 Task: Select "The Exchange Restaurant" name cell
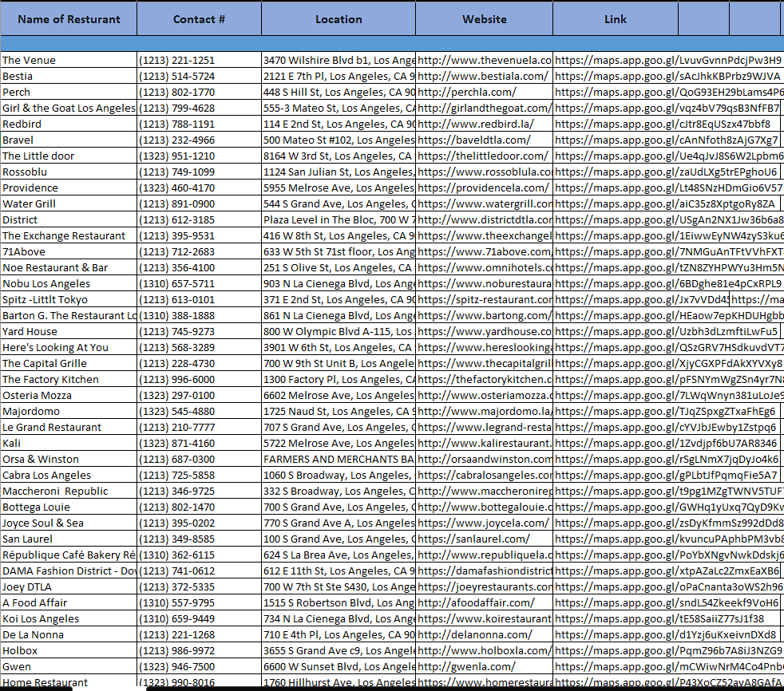click(x=69, y=236)
